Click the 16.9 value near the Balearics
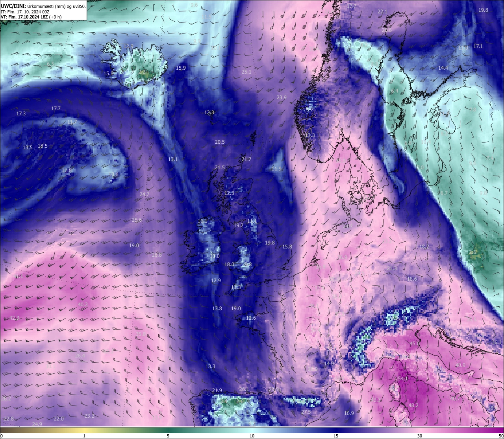504x439 pixels. coord(349,413)
